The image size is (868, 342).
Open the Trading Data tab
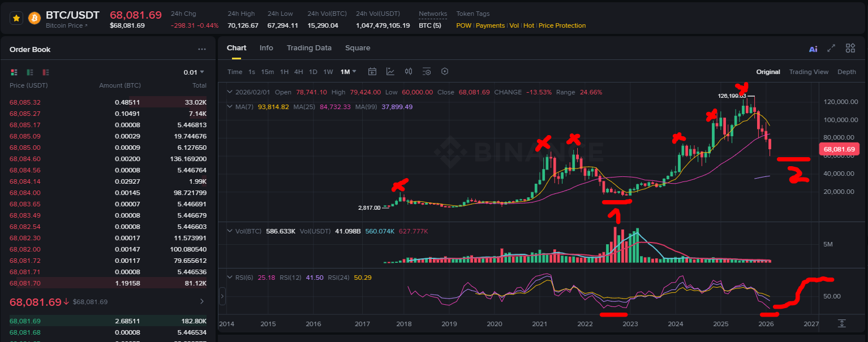(x=309, y=48)
